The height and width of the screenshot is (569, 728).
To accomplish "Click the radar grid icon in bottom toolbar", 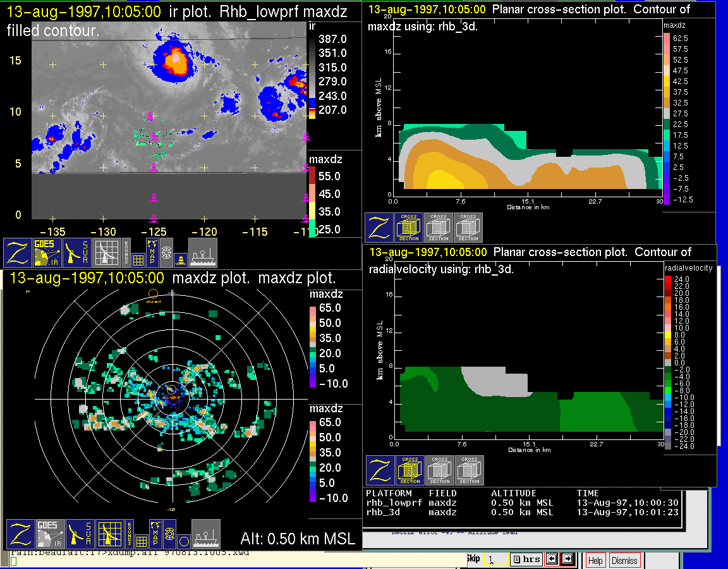I will coord(108,534).
